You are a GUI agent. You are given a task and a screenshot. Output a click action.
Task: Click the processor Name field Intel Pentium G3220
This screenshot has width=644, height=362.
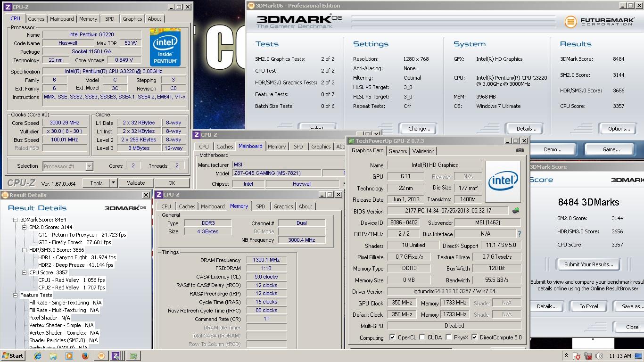click(x=91, y=34)
